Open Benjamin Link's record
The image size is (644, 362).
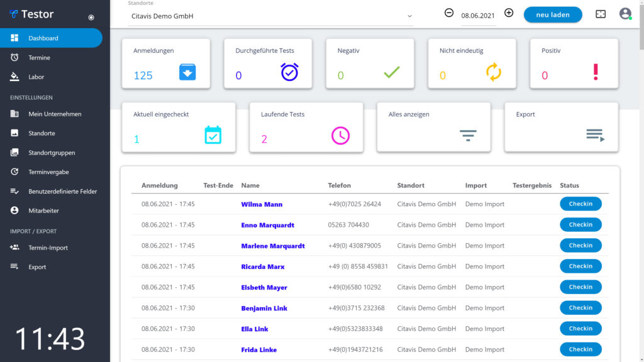pos(264,308)
